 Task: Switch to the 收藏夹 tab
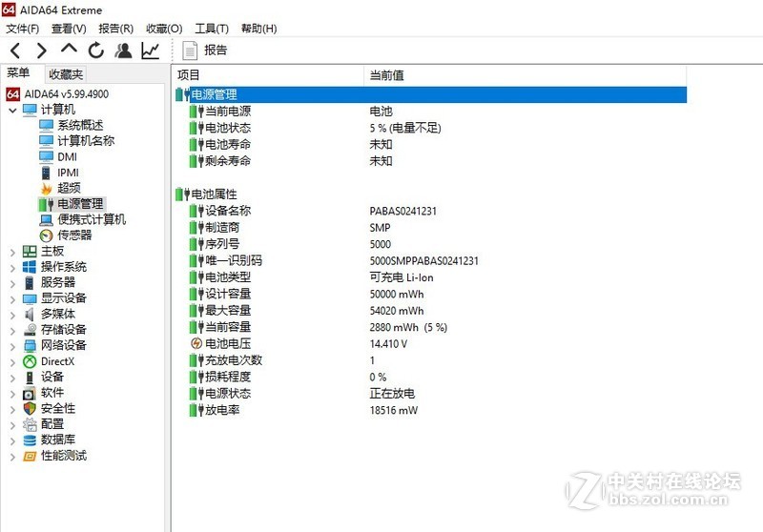(66, 74)
